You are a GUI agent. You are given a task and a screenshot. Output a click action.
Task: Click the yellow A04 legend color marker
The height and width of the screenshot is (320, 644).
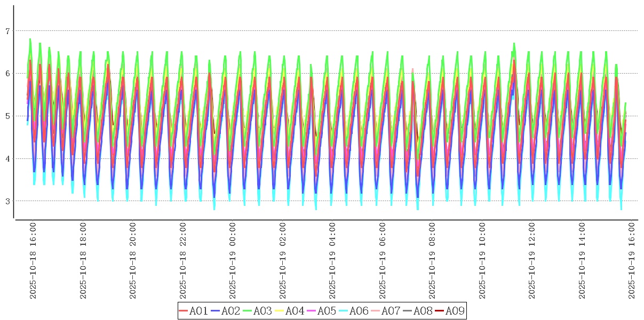point(280,311)
